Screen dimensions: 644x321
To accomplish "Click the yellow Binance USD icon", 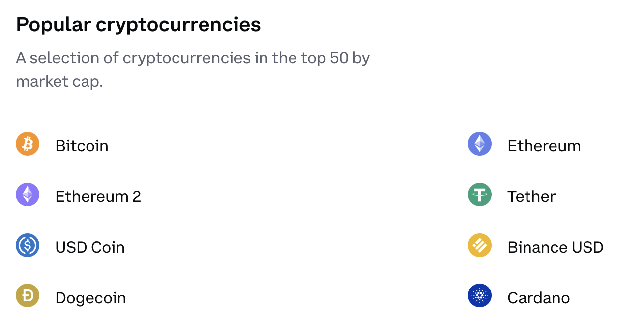I will coord(480,246).
